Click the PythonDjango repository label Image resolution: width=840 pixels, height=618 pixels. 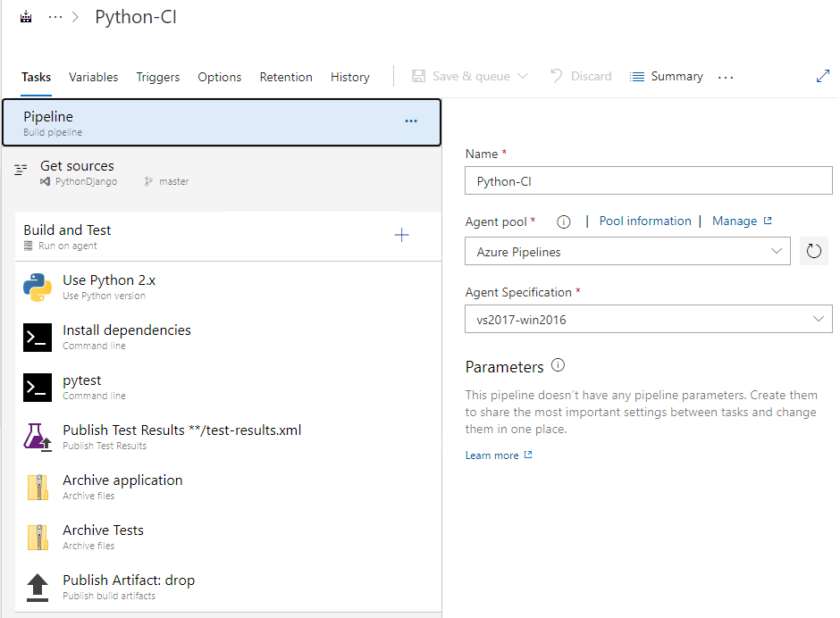87,181
